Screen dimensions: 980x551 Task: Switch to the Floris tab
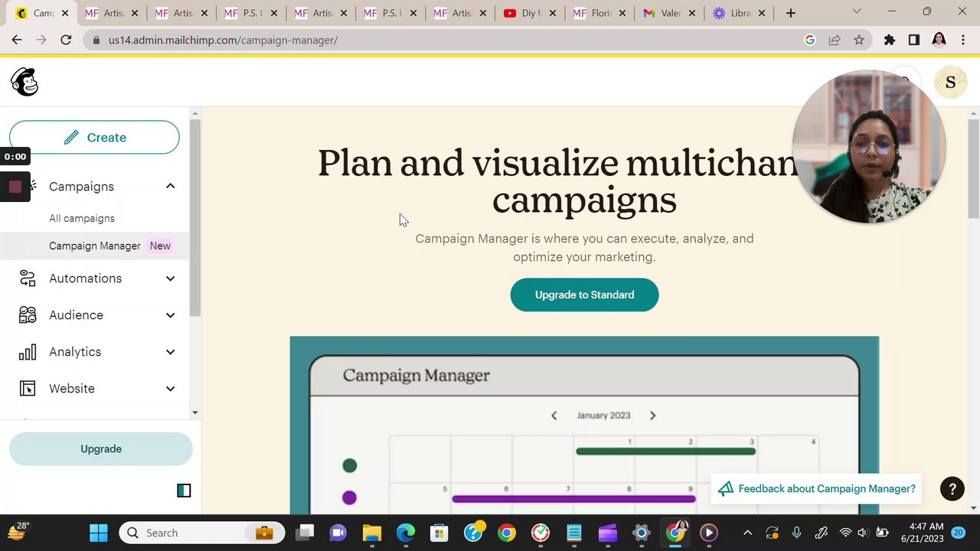click(599, 13)
